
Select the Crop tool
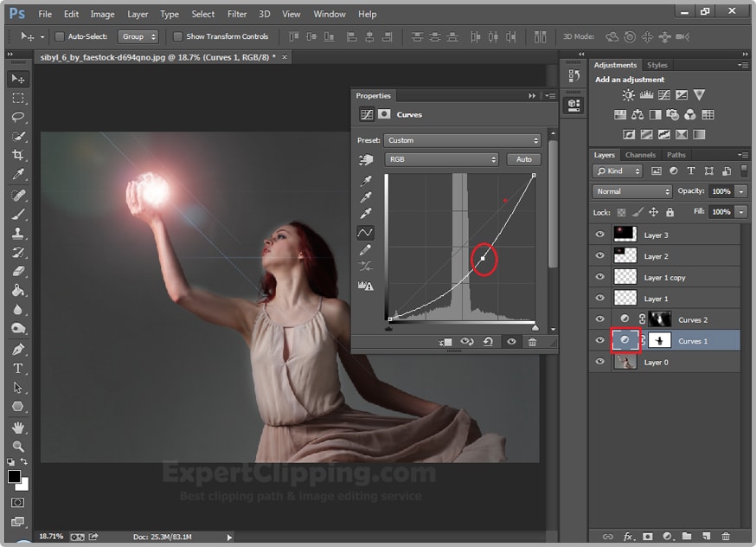(x=17, y=155)
